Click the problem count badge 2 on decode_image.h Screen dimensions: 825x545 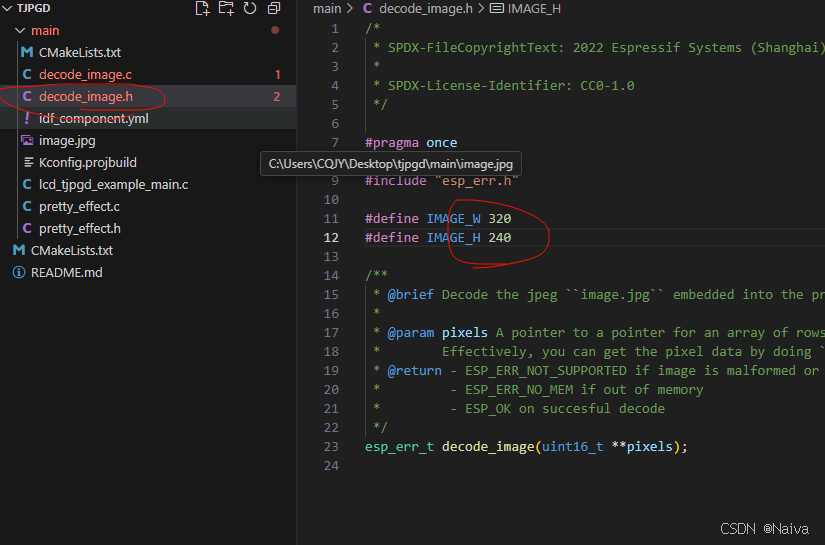pyautogui.click(x=277, y=97)
